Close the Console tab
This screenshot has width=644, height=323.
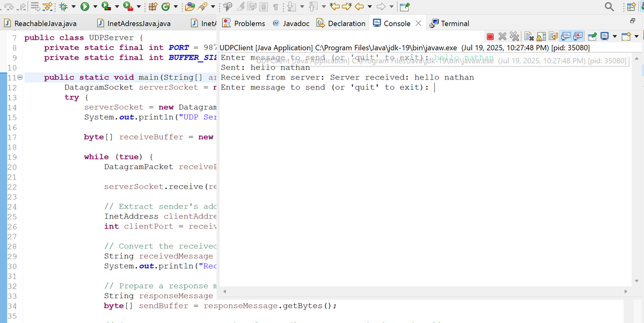pyautogui.click(x=419, y=23)
